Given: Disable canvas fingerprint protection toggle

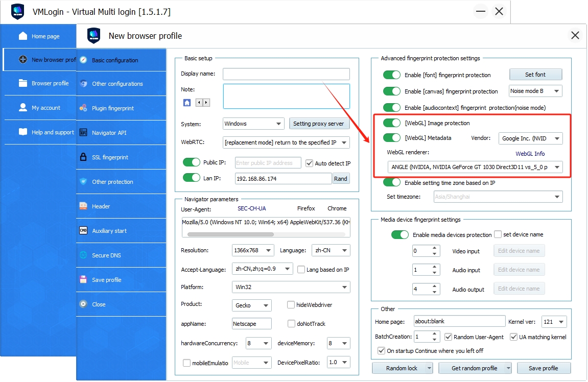Looking at the screenshot, I should pos(392,91).
